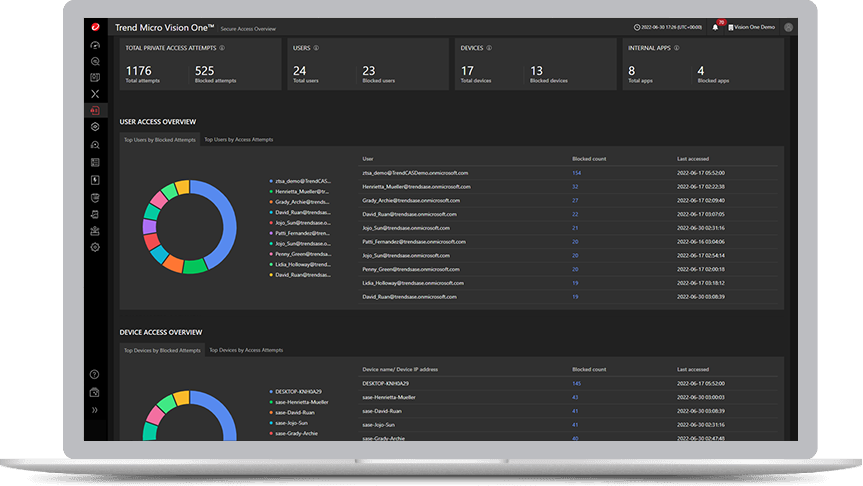Select Lidia_Holloway@trendsase.onmicrosoft.com table cell

(413, 283)
